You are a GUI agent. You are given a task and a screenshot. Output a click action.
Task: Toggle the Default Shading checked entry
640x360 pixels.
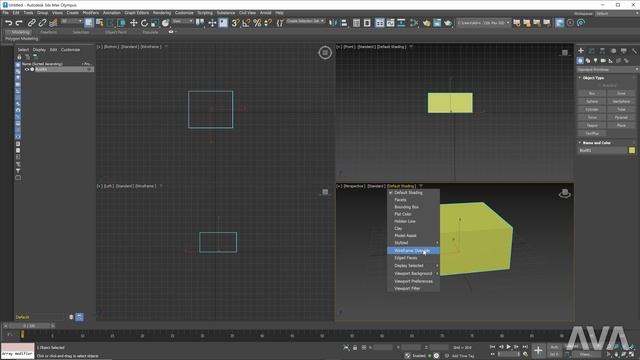pyautogui.click(x=413, y=193)
